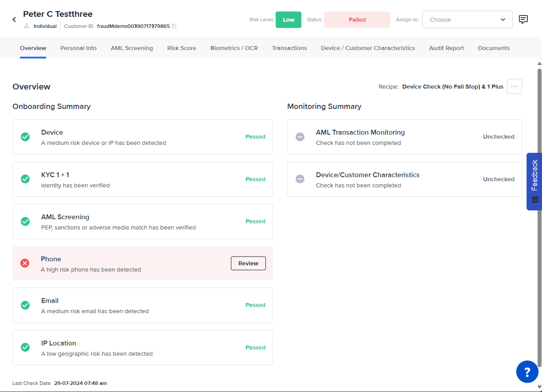This screenshot has height=392, width=542.
Task: Open the comments chat icon
Action: (523, 19)
